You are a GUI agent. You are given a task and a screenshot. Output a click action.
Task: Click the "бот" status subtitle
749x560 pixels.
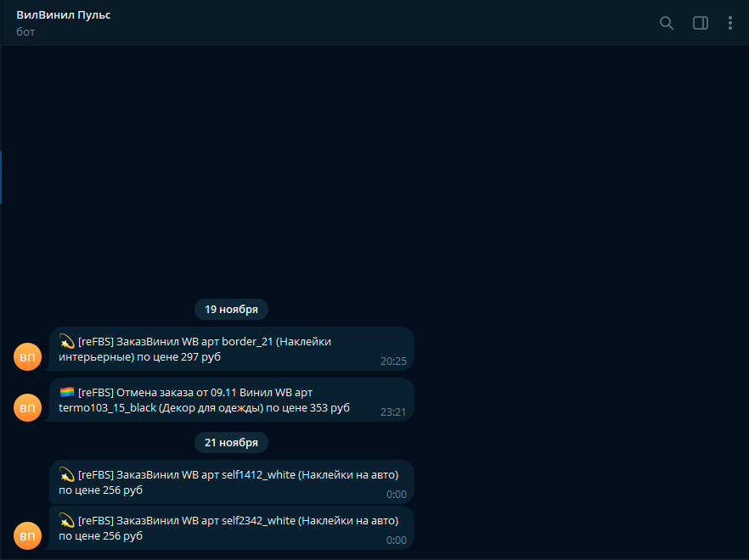pyautogui.click(x=25, y=31)
